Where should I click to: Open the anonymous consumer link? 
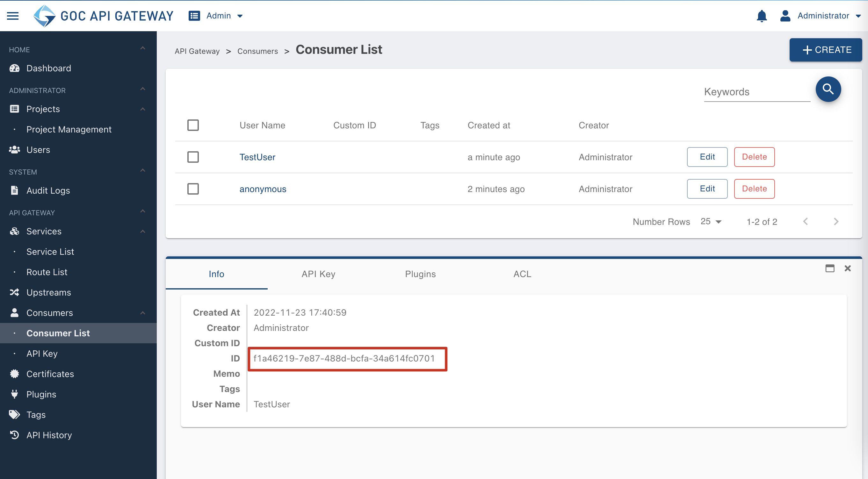(263, 189)
